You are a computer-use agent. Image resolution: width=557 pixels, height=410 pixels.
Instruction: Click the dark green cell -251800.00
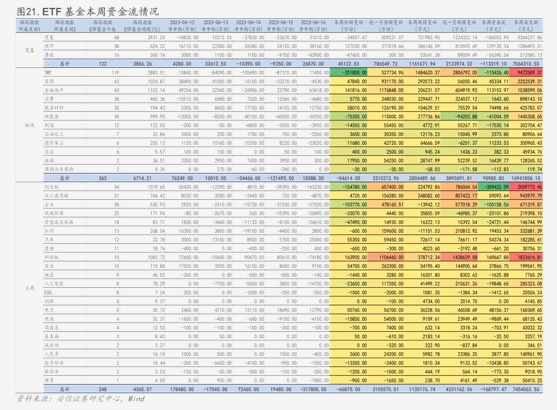point(348,72)
